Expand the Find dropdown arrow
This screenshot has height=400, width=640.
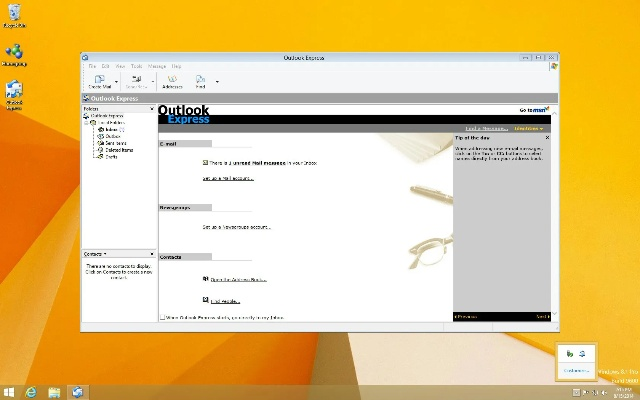tap(217, 81)
